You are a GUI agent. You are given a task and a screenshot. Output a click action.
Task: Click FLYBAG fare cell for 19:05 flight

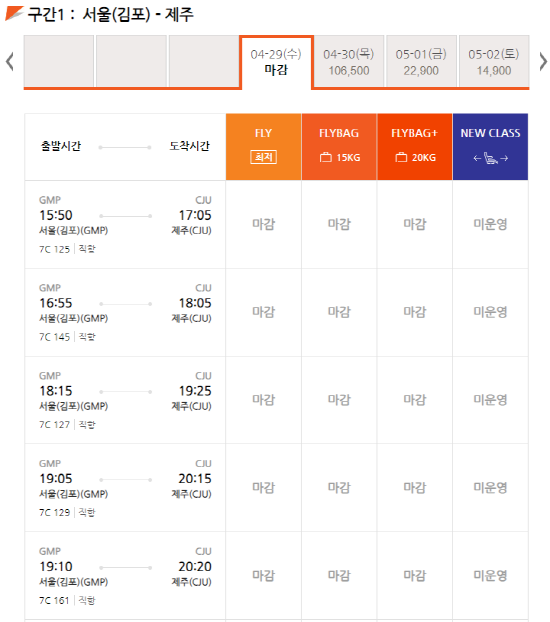(339, 488)
